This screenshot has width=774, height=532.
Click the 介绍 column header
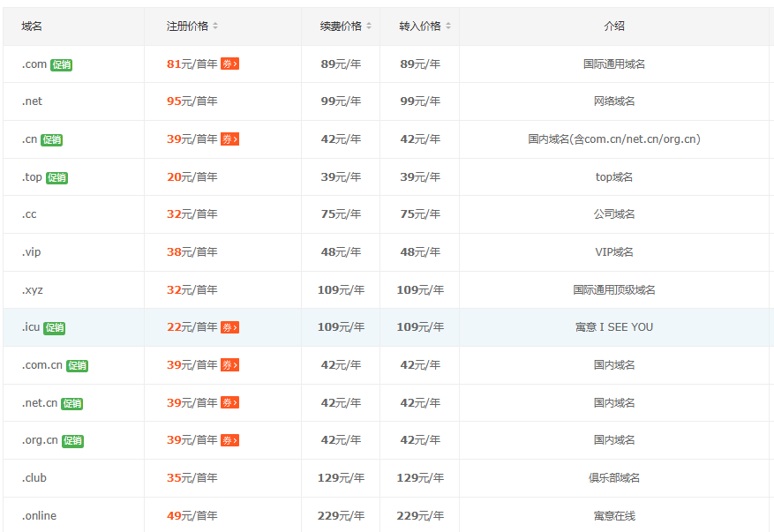614,26
